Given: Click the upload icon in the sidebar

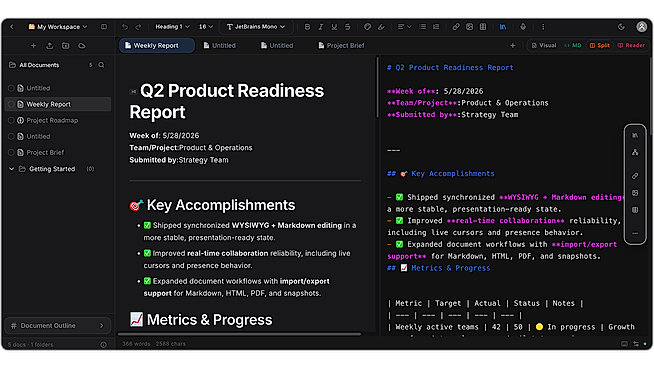Looking at the screenshot, I should [x=50, y=45].
